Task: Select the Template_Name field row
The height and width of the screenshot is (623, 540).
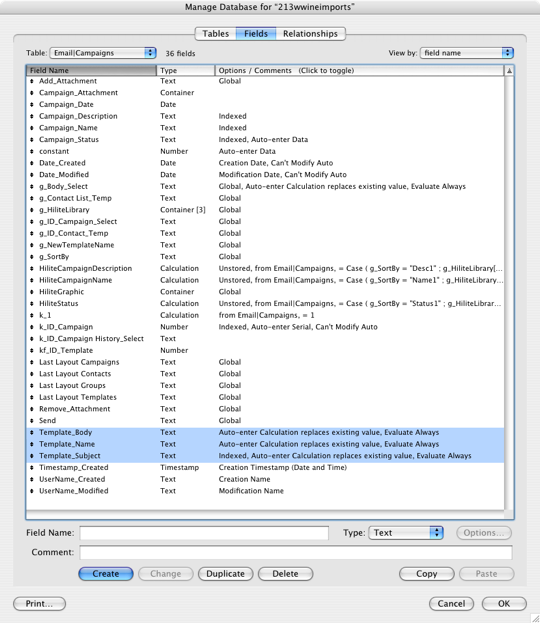Action: (x=265, y=444)
